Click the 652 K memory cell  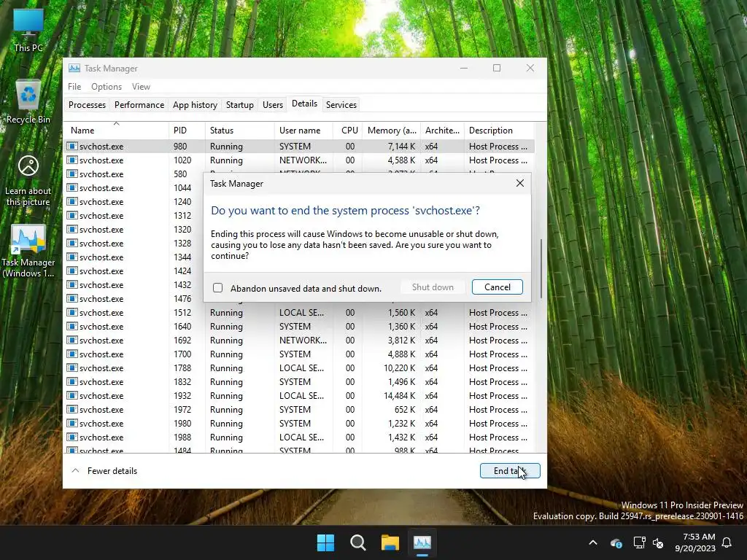coord(404,409)
